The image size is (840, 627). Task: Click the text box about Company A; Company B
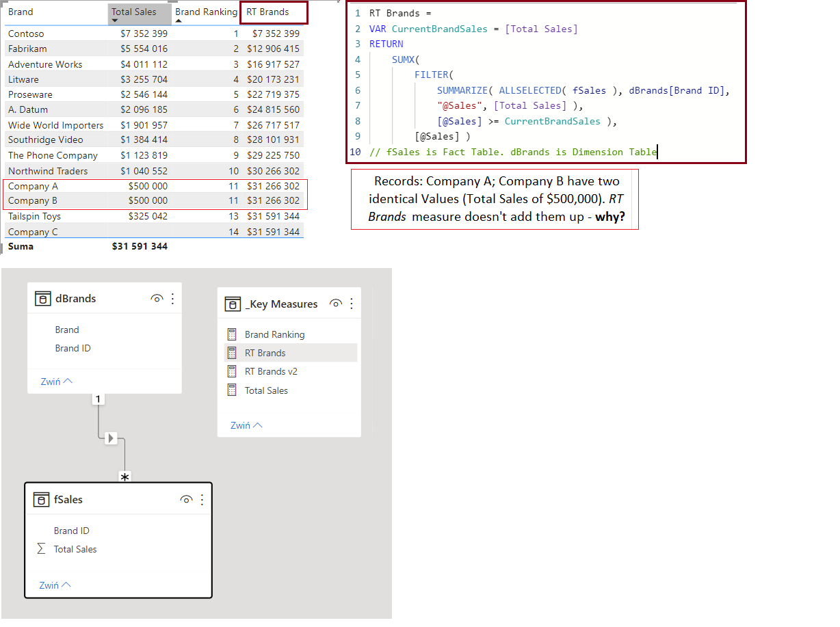coord(495,200)
